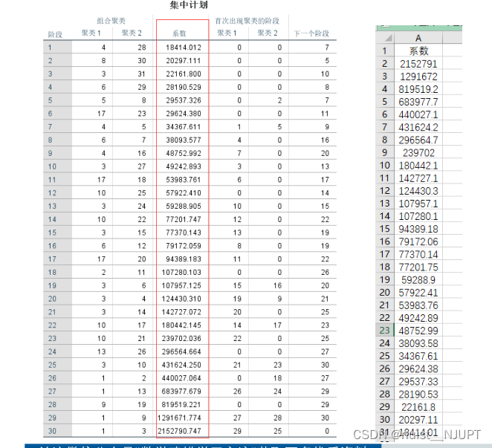Image resolution: width=492 pixels, height=448 pixels.
Task: Select coefficient 20297.111 in stage 2
Action: tap(184, 60)
